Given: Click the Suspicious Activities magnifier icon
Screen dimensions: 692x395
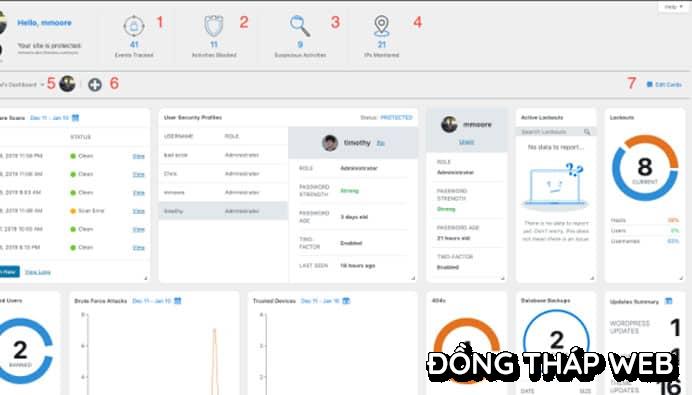Looking at the screenshot, I should 300,26.
